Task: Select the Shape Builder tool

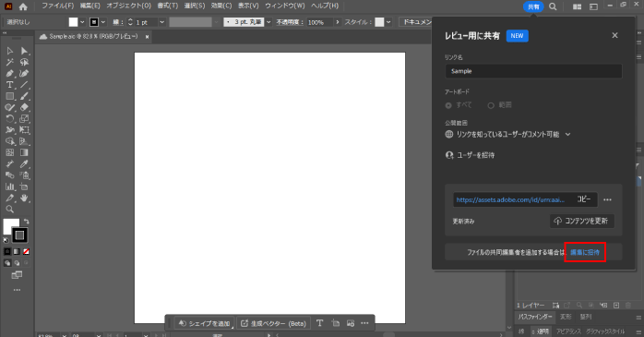Action: click(x=10, y=141)
